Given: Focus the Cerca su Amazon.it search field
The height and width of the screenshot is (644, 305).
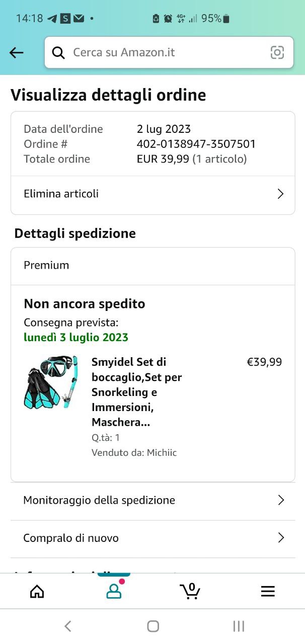Looking at the screenshot, I should [x=166, y=52].
